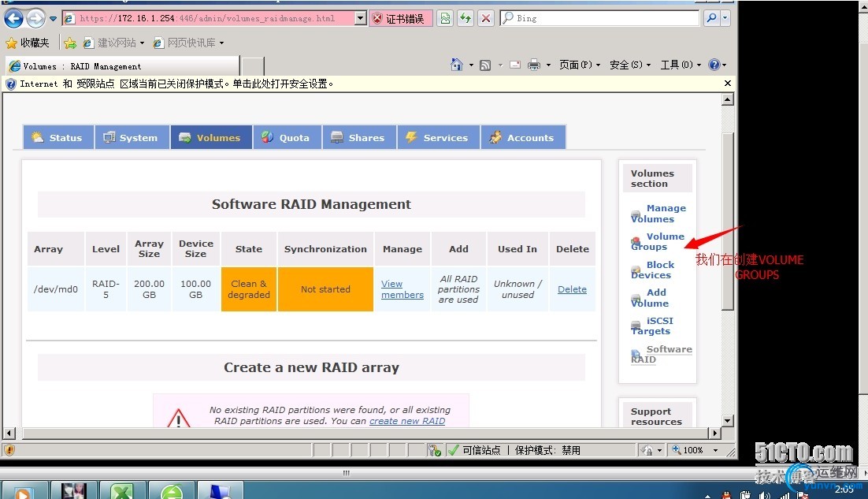Select the Volumes tab
The height and width of the screenshot is (499, 868).
click(211, 137)
